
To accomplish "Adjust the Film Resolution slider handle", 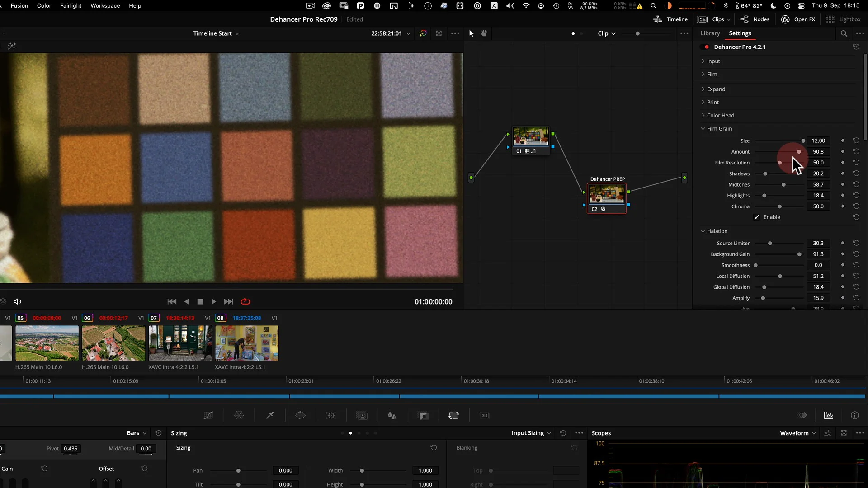I will click(779, 163).
